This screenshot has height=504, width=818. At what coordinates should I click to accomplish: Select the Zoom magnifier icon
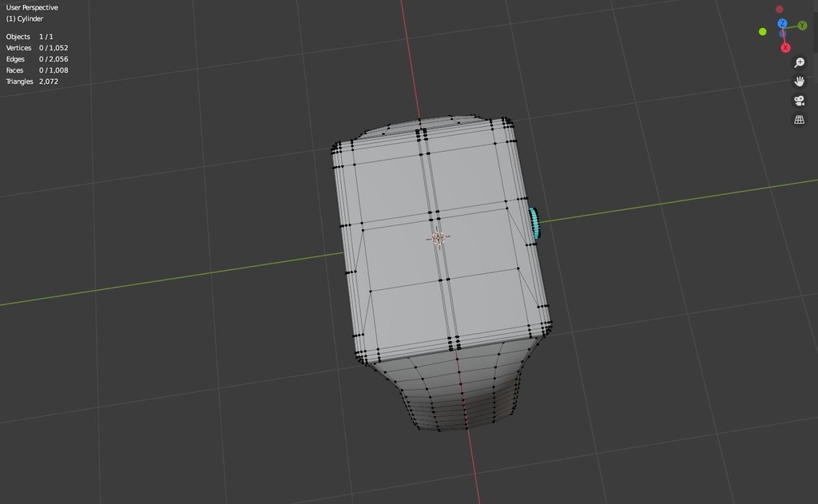[x=797, y=62]
